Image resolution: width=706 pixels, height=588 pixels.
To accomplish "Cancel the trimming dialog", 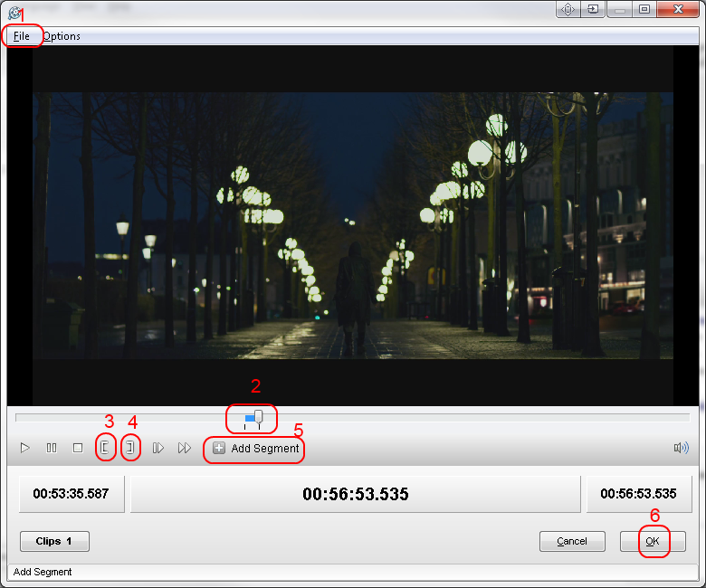I will 572,541.
